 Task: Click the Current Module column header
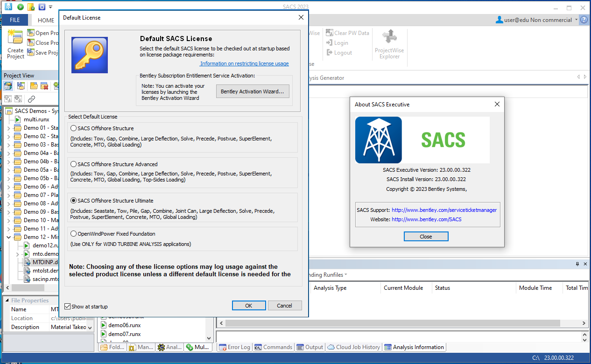403,288
